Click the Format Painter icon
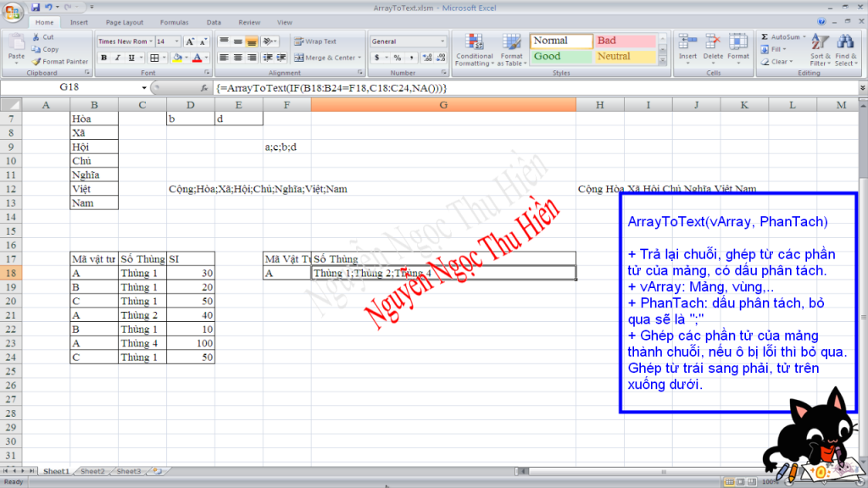Image resolution: width=868 pixels, height=488 pixels. pyautogui.click(x=36, y=62)
